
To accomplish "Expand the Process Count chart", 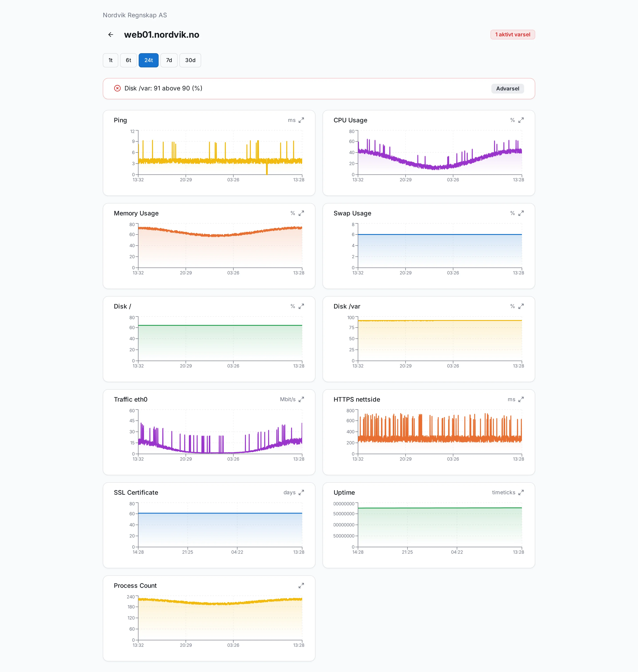I will pyautogui.click(x=301, y=586).
